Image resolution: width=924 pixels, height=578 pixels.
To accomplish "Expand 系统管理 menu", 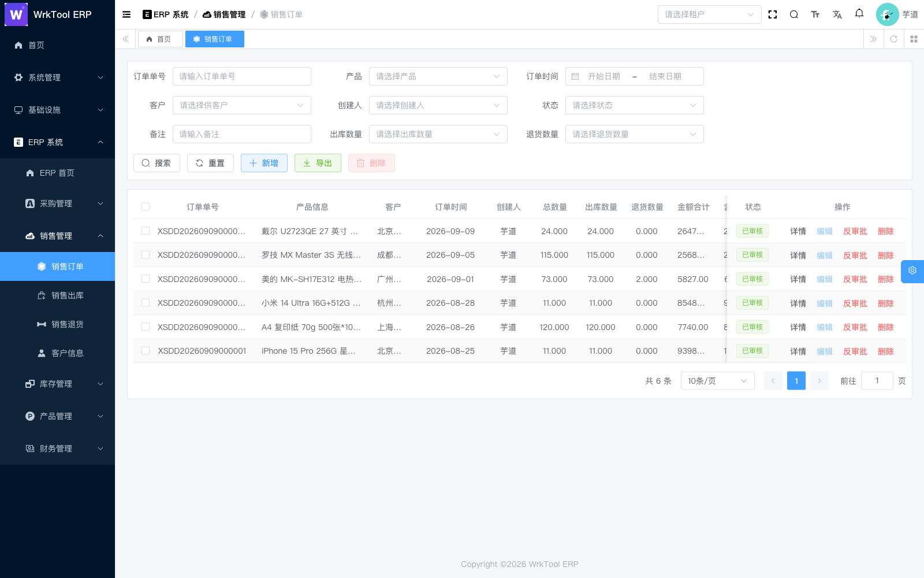I will click(x=58, y=77).
